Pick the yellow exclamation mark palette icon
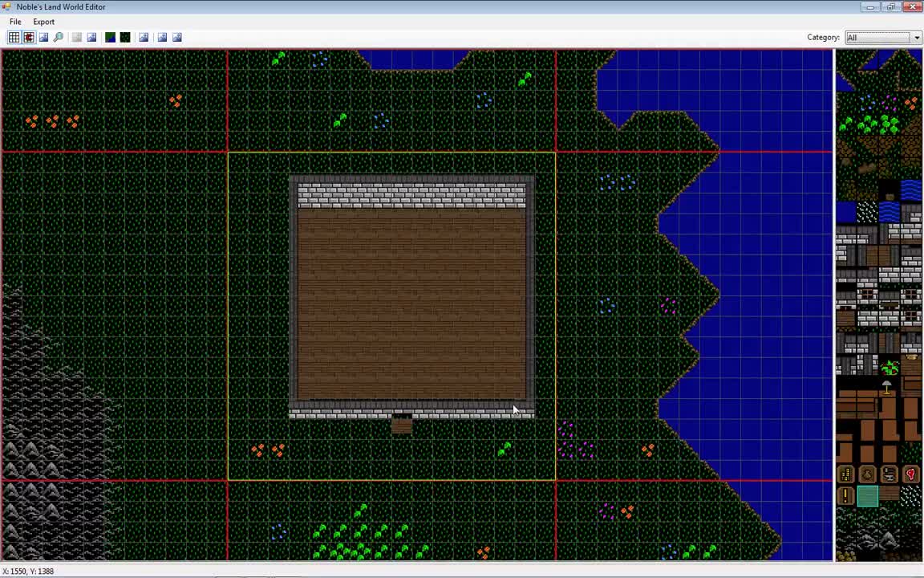The image size is (924, 578). [845, 496]
